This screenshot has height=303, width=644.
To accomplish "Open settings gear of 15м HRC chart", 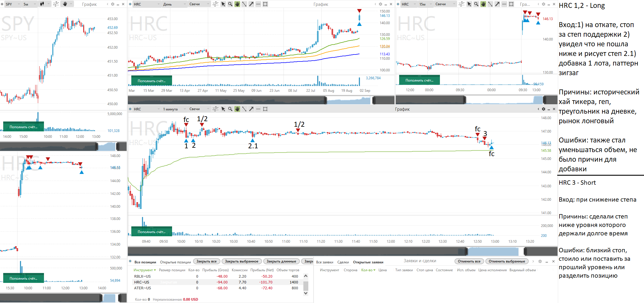I will tap(544, 4).
